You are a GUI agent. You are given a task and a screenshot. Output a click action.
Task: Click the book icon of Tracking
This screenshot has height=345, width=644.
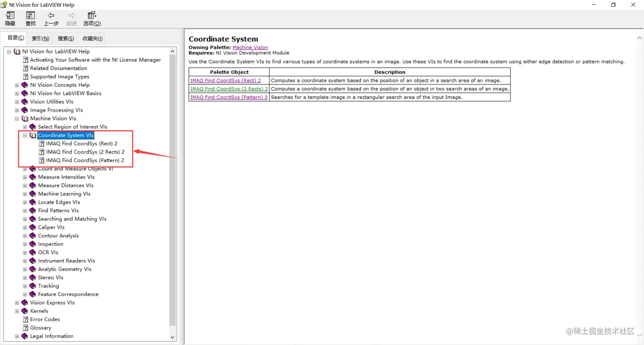point(33,286)
